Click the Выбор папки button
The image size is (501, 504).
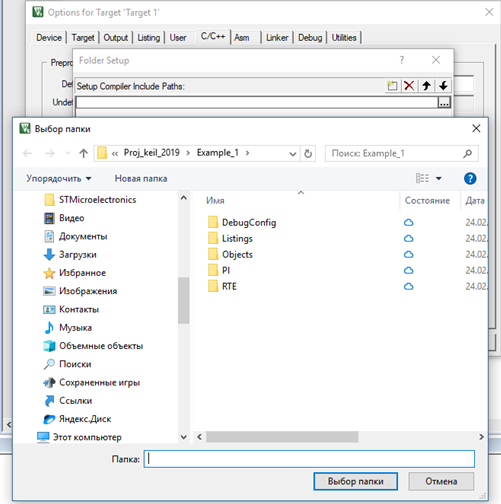click(x=355, y=481)
